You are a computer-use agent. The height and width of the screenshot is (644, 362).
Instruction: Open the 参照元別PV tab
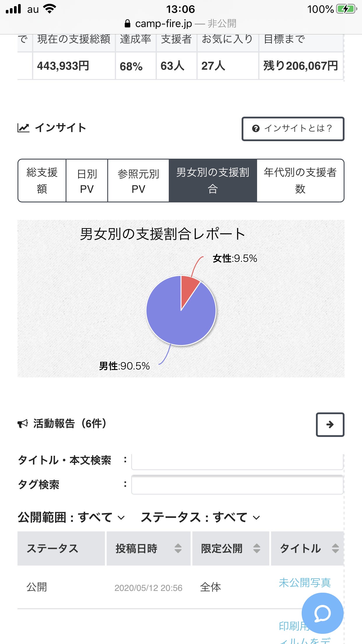(x=138, y=181)
